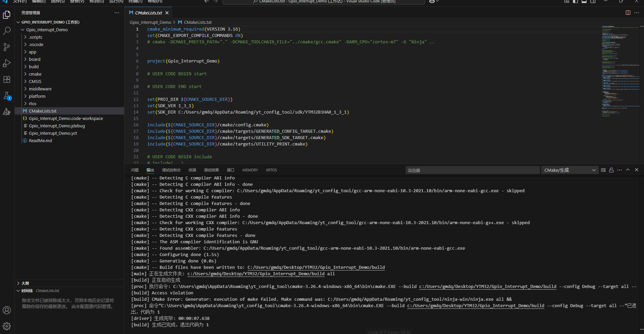The image size is (644, 334).
Task: Click Gpio_Interrupt_Demo breadcrumb segment
Action: click(x=150, y=22)
